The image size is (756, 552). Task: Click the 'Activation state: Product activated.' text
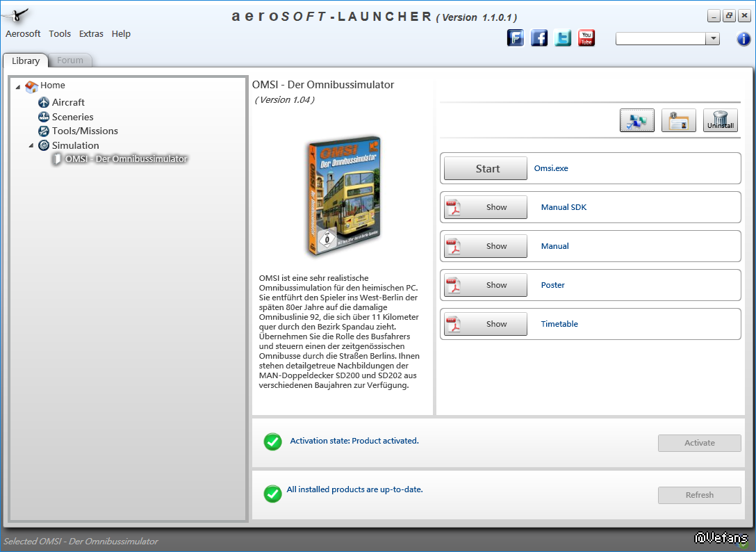click(354, 441)
